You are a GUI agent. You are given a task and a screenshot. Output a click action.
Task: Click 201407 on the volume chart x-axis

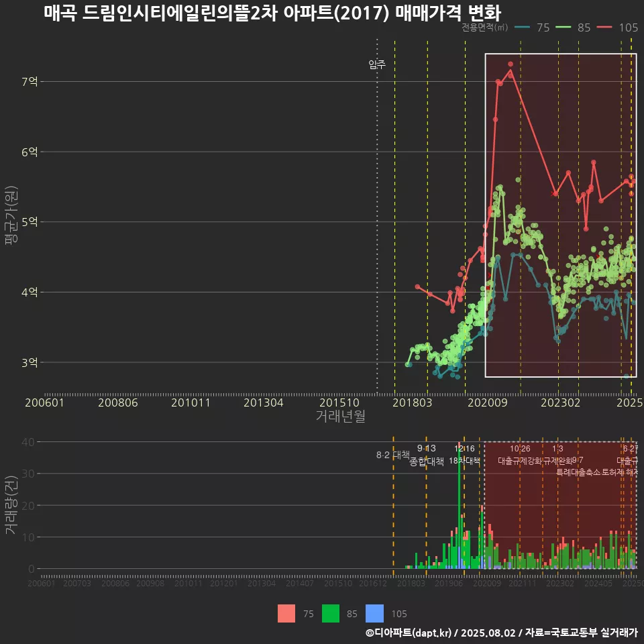point(300,583)
